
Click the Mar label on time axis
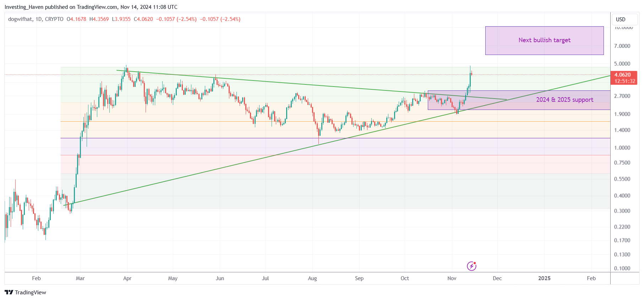pos(80,278)
